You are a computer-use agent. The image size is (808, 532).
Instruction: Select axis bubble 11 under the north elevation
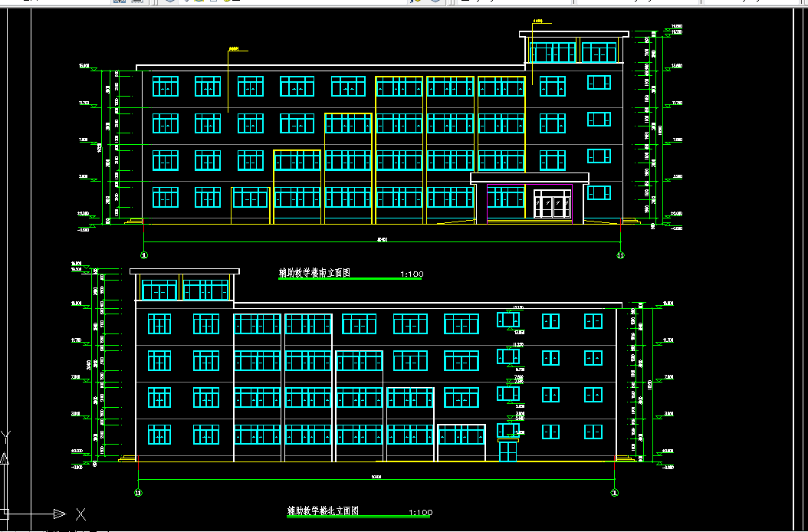click(x=138, y=493)
